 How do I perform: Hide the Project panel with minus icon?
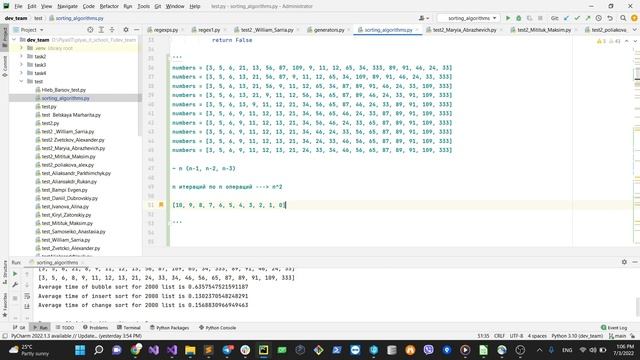[137, 30]
